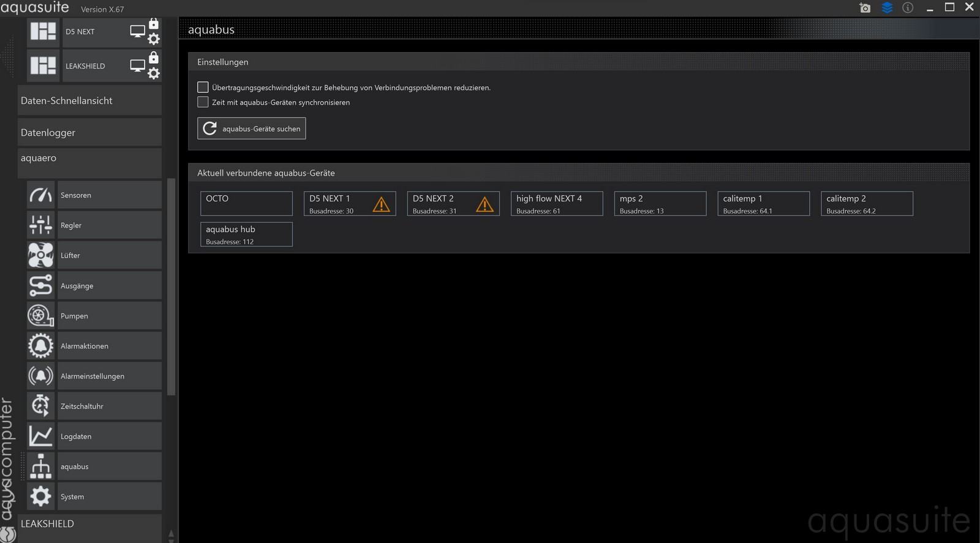Click the LEAKSHIELD overview tiles icon
This screenshot has width=980, height=543.
click(43, 66)
